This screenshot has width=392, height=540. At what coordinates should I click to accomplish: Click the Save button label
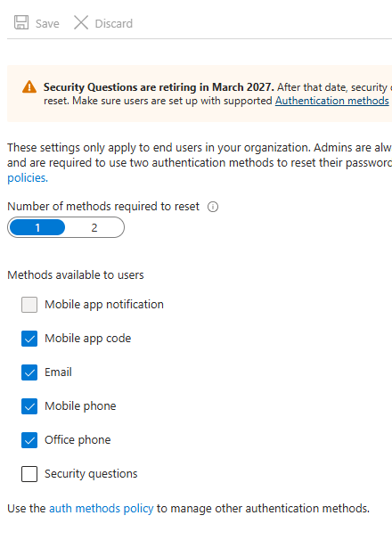(47, 23)
